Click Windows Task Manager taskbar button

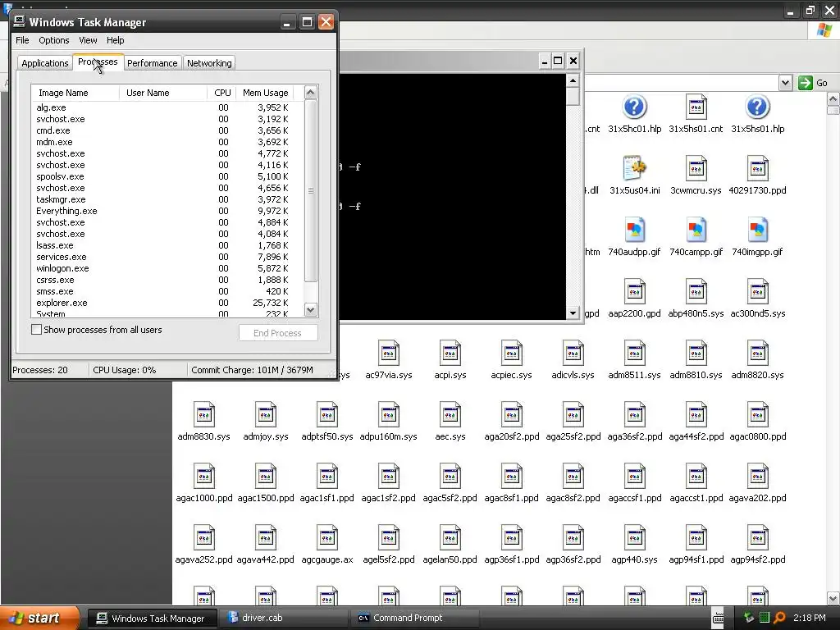[x=152, y=619]
